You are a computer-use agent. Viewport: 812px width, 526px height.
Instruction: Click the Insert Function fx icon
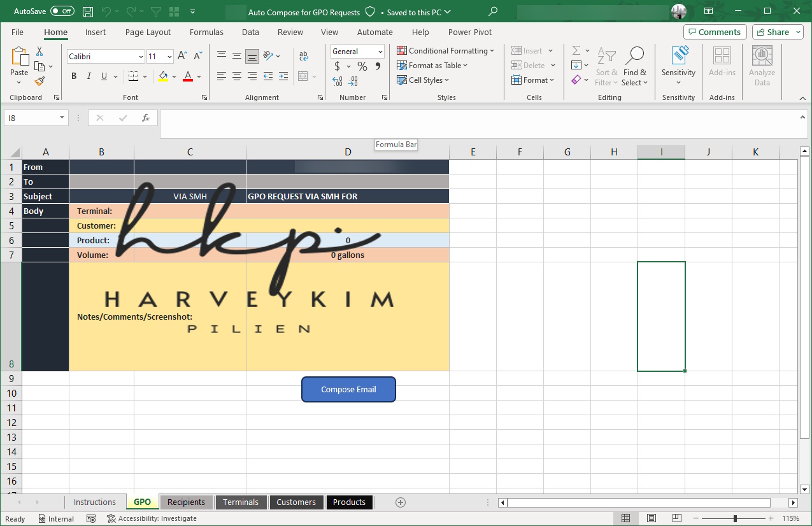point(146,118)
